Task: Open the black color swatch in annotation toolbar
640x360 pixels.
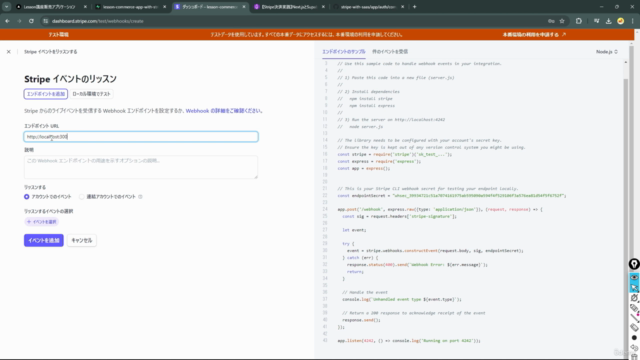Action: coord(634,338)
